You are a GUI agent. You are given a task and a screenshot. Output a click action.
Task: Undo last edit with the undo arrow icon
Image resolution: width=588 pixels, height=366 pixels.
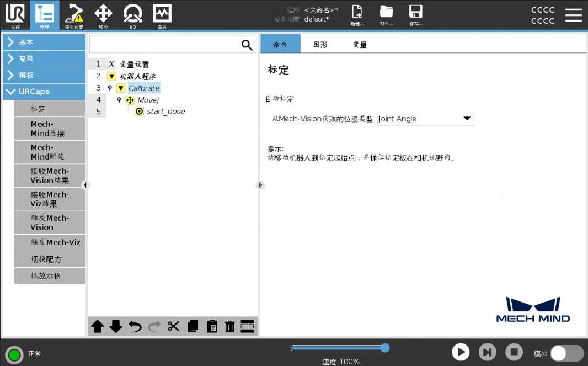point(135,326)
